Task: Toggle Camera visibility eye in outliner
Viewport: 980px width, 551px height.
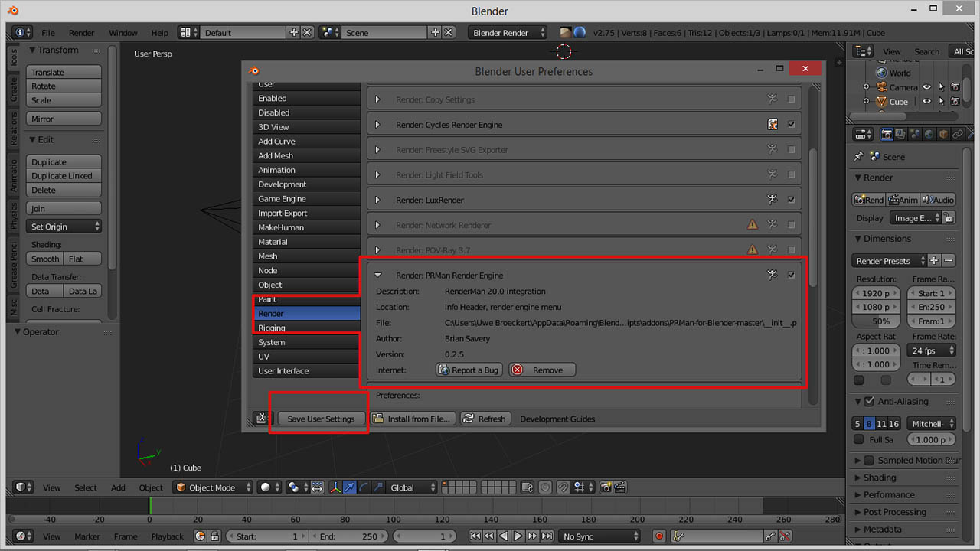Action: 926,87
